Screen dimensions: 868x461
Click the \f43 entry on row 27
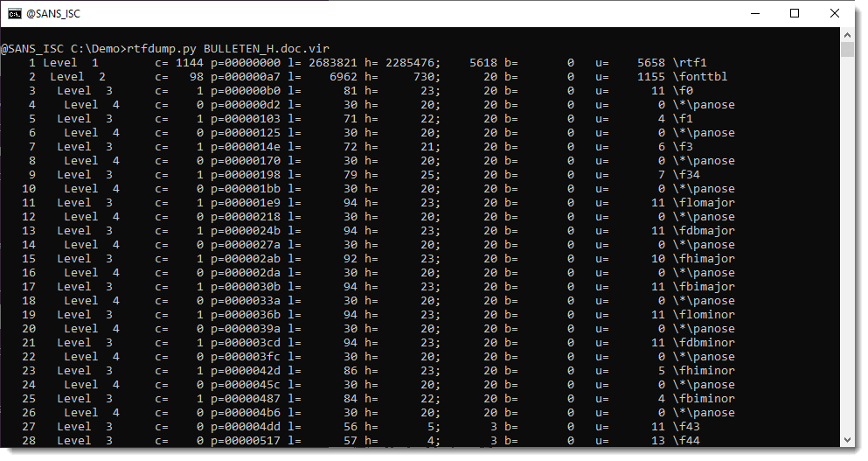(x=686, y=427)
